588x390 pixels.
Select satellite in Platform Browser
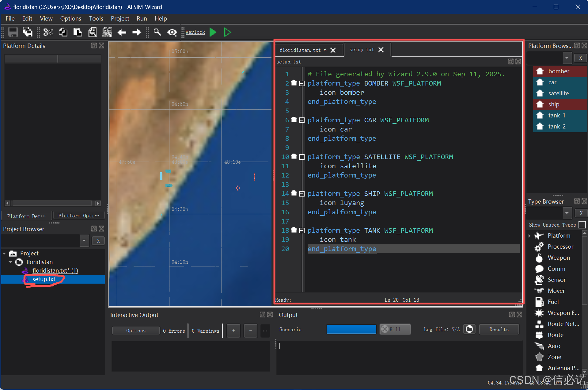click(560, 93)
